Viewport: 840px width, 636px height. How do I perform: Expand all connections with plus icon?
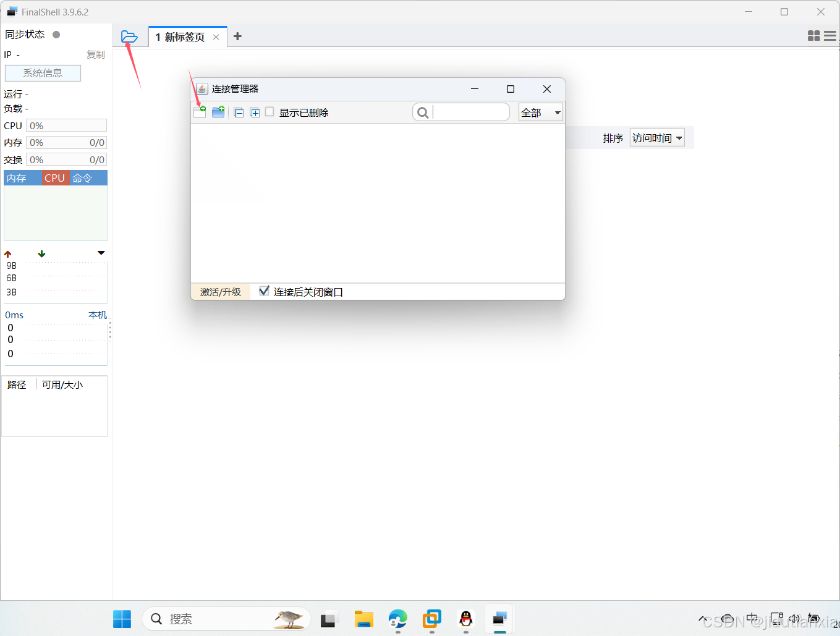click(255, 112)
